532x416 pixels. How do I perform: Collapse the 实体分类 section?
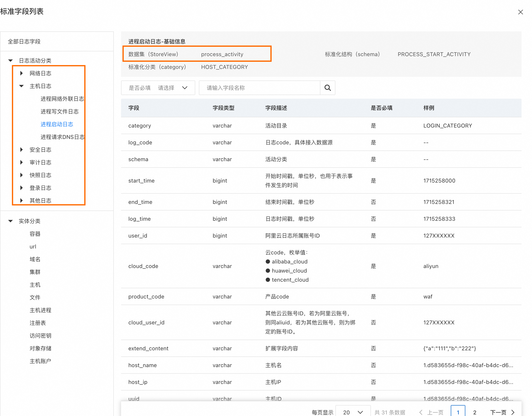(x=10, y=221)
